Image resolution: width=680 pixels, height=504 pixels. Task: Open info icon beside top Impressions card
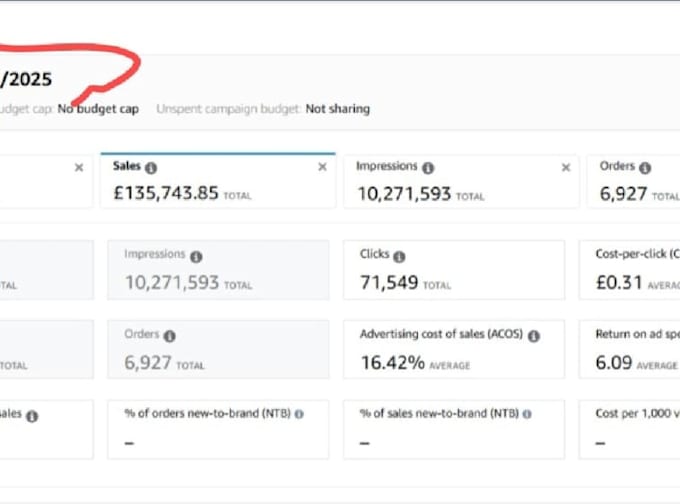pos(428,168)
